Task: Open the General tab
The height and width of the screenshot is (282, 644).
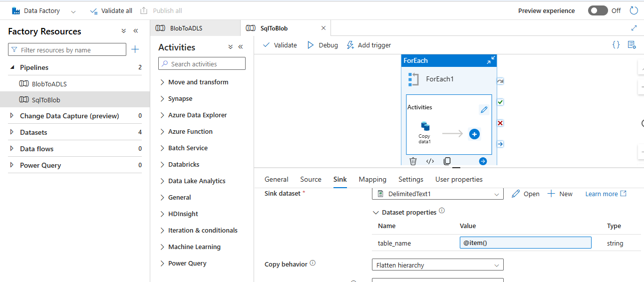Action: (277, 179)
